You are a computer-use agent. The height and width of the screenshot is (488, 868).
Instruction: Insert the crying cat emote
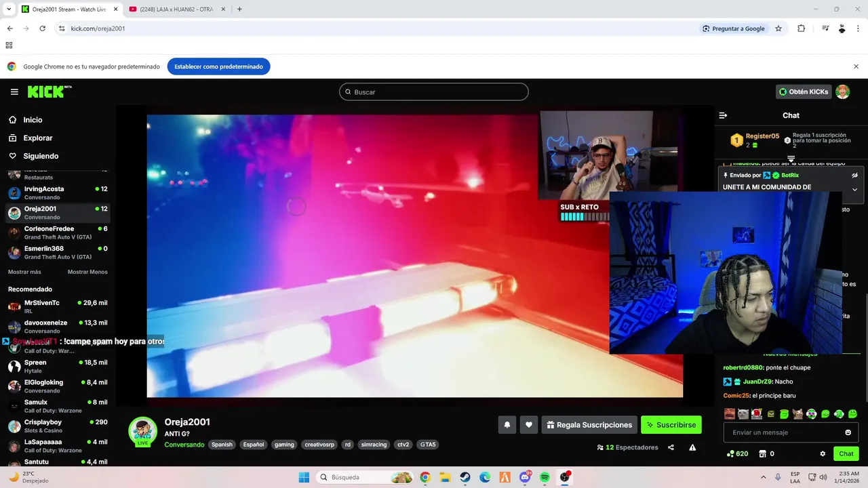click(x=743, y=413)
